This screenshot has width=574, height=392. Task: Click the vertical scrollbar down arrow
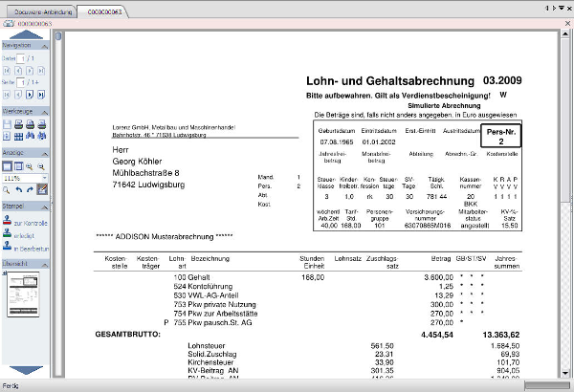click(565, 373)
